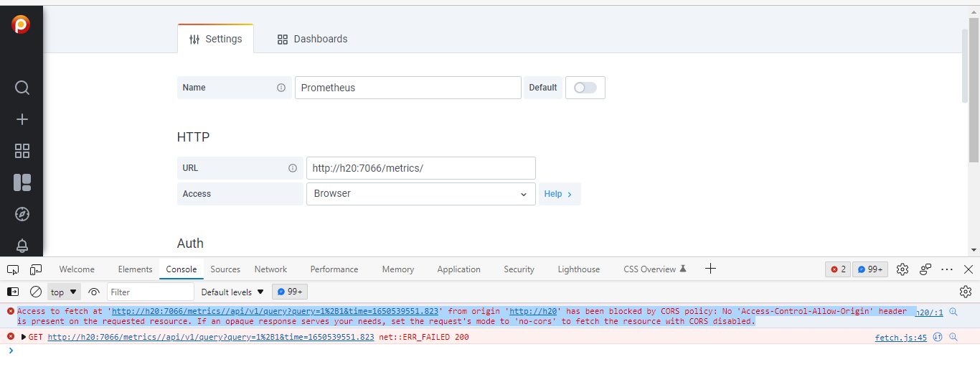Activate the DevTools inspect element picker
This screenshot has width=980, height=380.
click(13, 269)
